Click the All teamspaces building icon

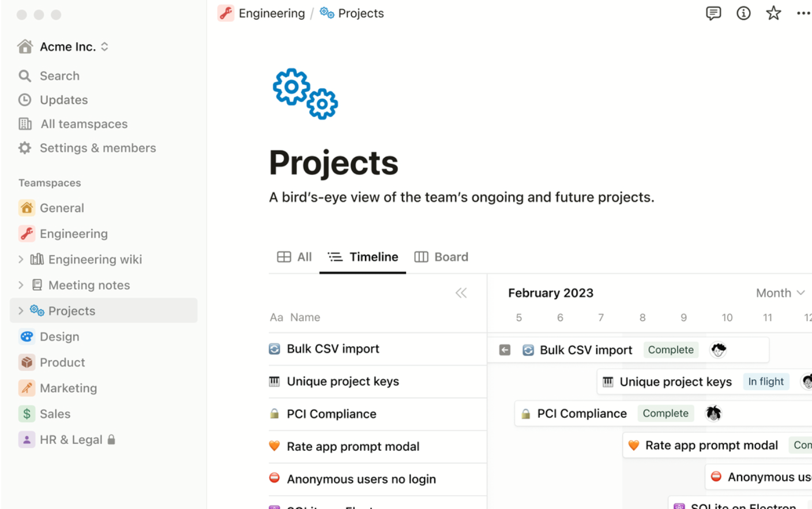[25, 123]
